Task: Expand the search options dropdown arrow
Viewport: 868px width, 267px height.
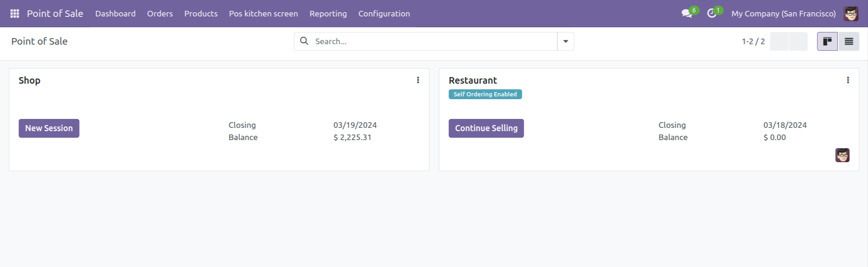Action: coord(565,41)
